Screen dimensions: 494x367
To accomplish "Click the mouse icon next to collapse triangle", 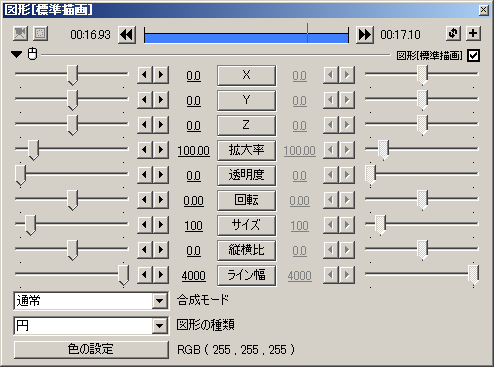I will coord(33,54).
